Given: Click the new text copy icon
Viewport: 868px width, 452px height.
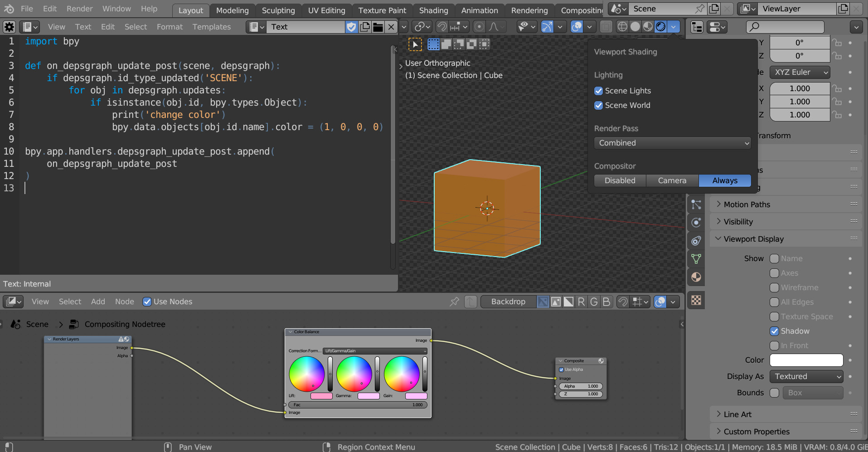Looking at the screenshot, I should pyautogui.click(x=364, y=27).
